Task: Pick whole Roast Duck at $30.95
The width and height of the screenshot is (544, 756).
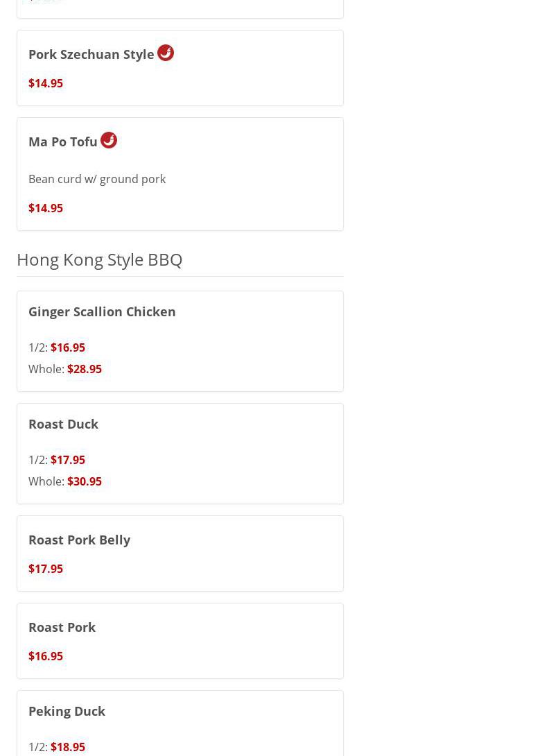Action: (x=85, y=481)
